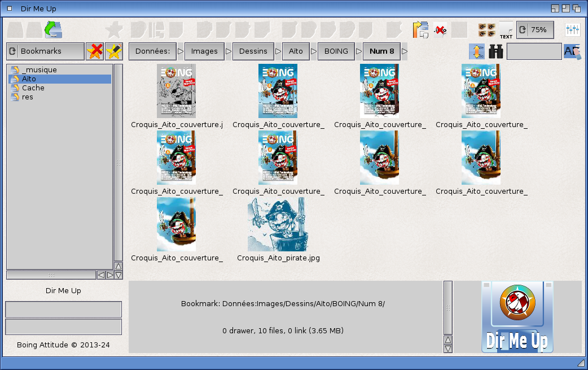This screenshot has height=370, width=588.
Task: Click the bookmark list vertical scrollbar
Action: click(x=119, y=163)
